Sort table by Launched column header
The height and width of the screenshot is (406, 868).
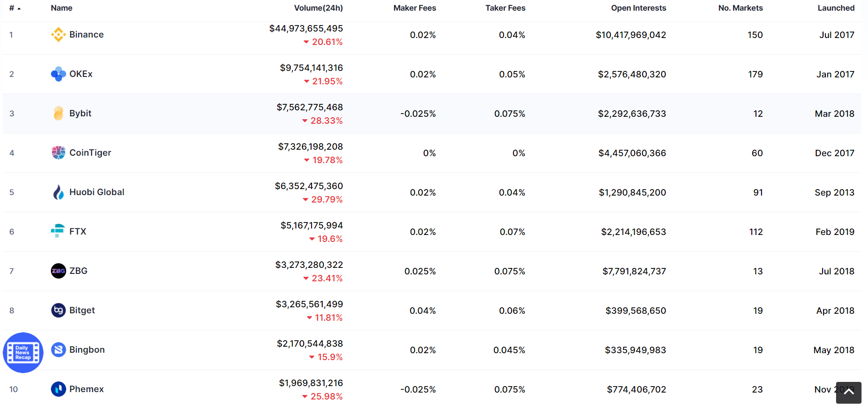(x=836, y=8)
